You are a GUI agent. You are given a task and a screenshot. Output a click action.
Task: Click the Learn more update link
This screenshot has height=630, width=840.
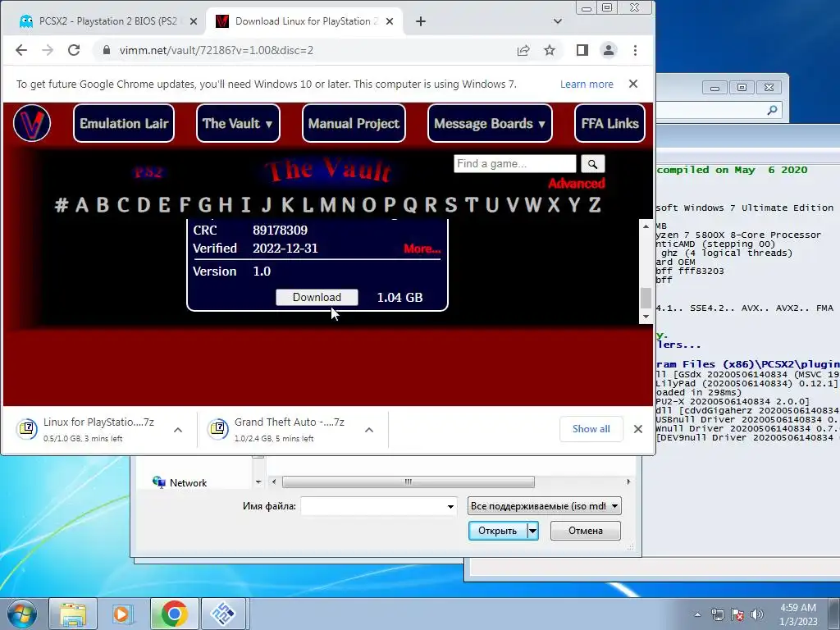(587, 84)
